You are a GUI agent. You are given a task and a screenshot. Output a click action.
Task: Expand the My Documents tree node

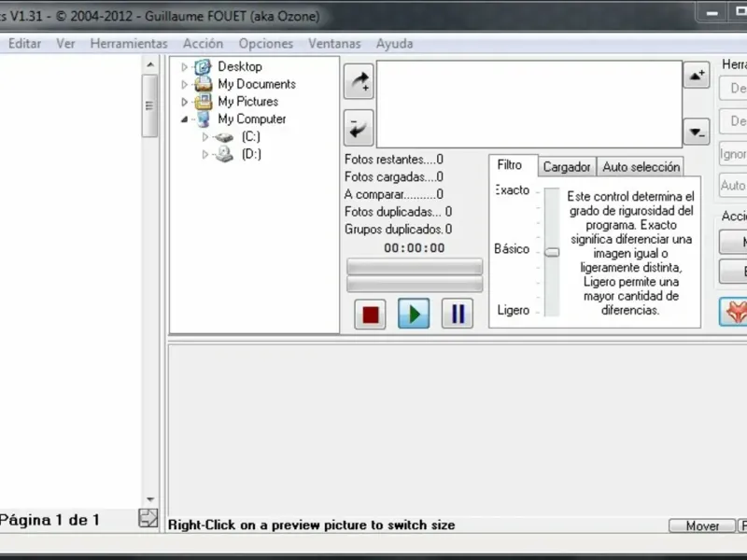tap(184, 85)
